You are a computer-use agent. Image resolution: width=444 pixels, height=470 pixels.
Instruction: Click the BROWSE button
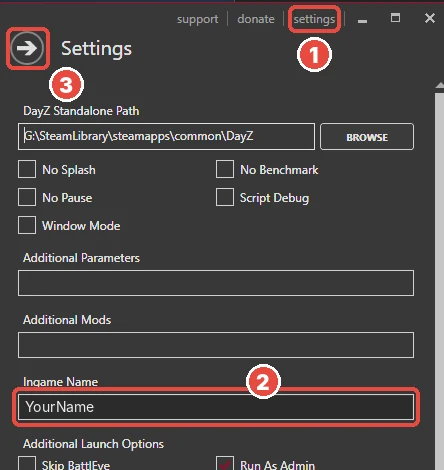tap(367, 137)
